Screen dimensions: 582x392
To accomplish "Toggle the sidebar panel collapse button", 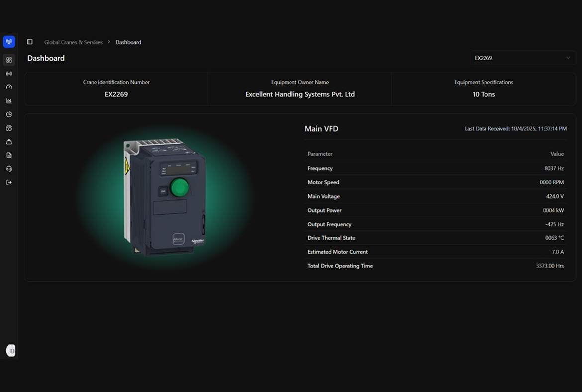I will click(x=30, y=42).
